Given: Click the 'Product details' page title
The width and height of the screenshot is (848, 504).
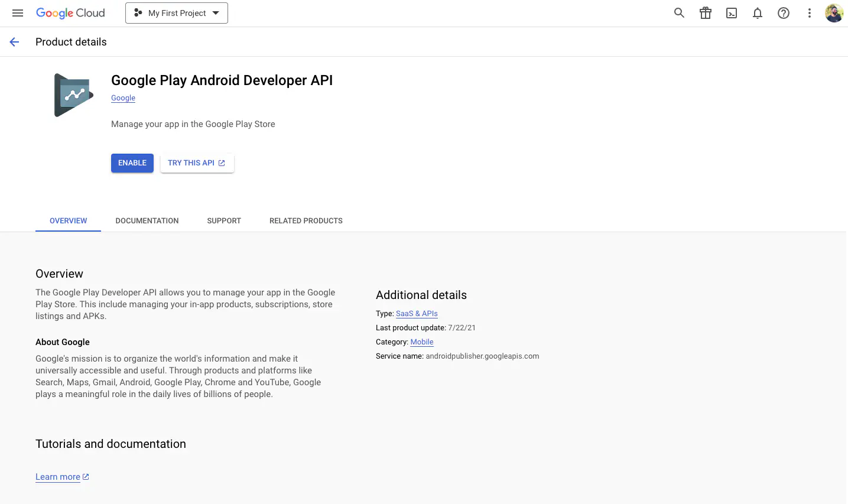Looking at the screenshot, I should point(71,42).
